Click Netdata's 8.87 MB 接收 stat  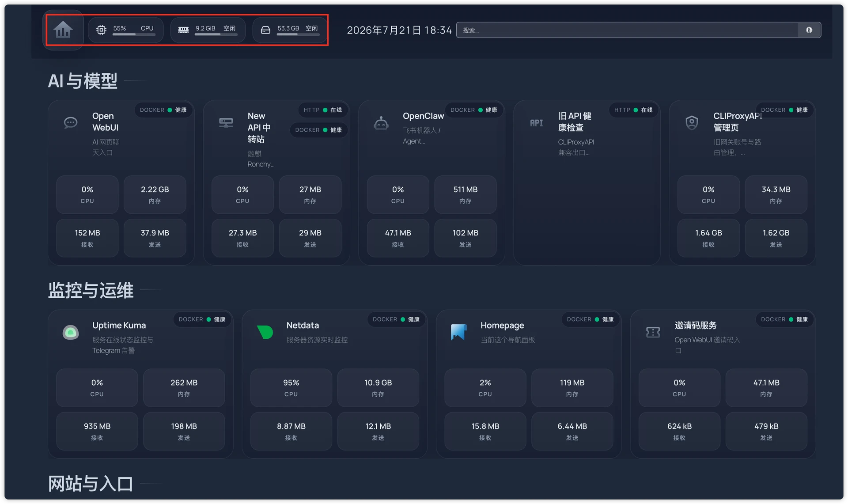[x=291, y=431]
